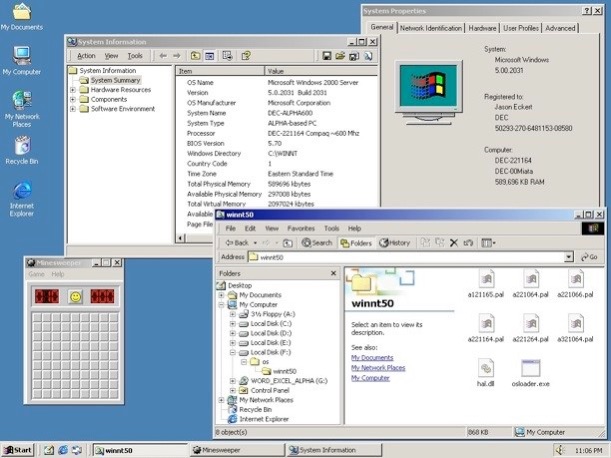Image resolution: width=611 pixels, height=458 pixels.
Task: Toggle the Folders pane button
Action: pyautogui.click(x=357, y=242)
